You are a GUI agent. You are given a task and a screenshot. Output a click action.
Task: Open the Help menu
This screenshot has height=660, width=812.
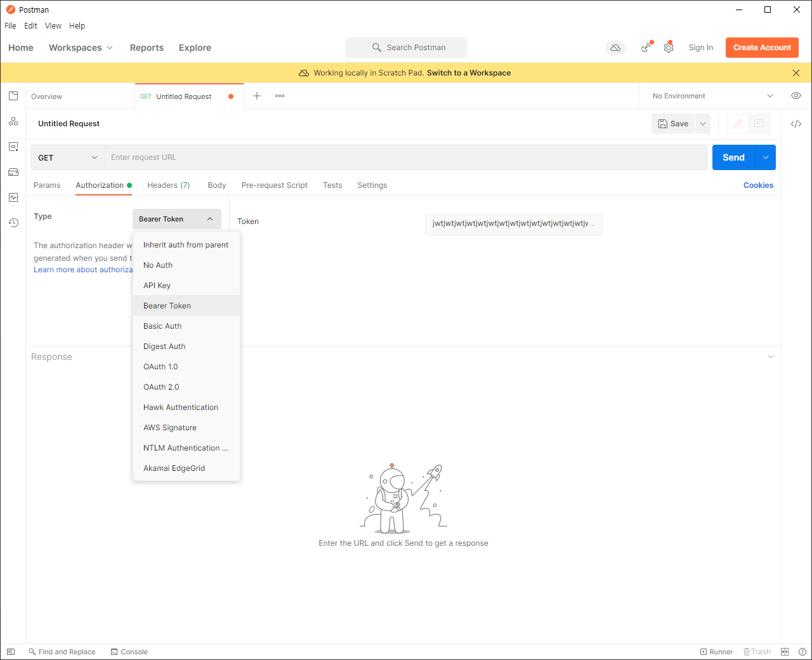tap(77, 26)
